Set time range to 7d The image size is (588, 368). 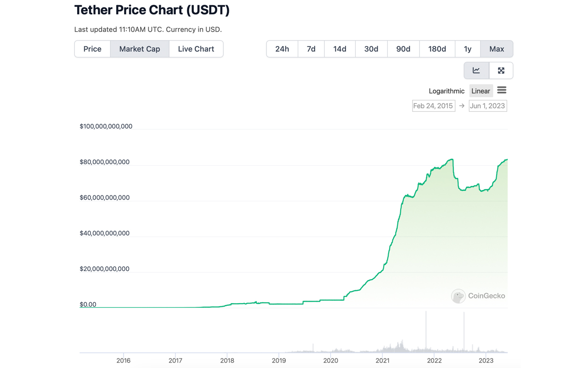[311, 49]
